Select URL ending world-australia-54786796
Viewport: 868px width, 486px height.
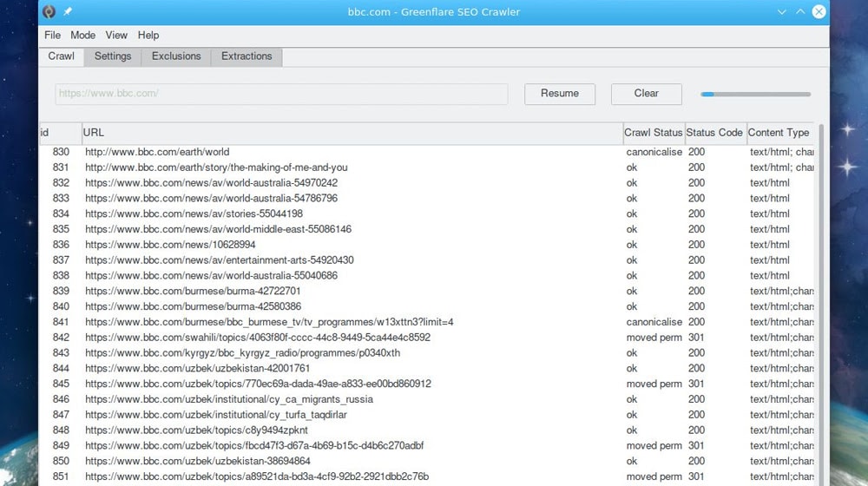[211, 199]
